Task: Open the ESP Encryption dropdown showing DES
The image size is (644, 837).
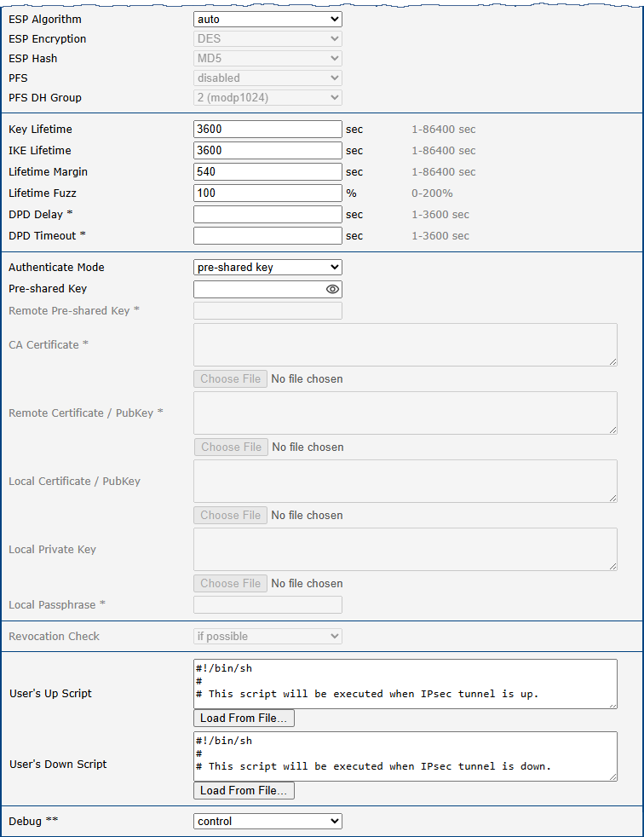Action: pyautogui.click(x=267, y=39)
